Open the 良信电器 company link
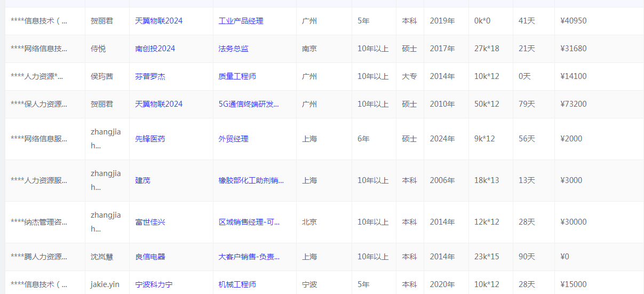Screen dimensions: 644x294 (x=150, y=257)
